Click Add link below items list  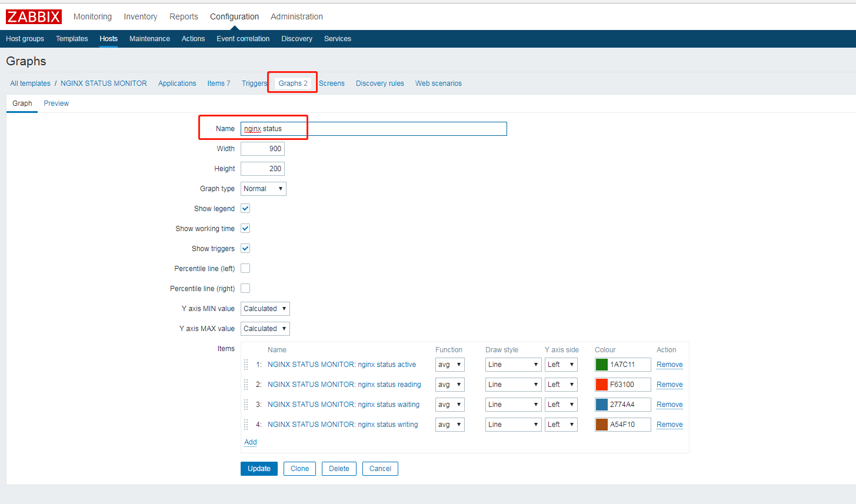point(251,442)
